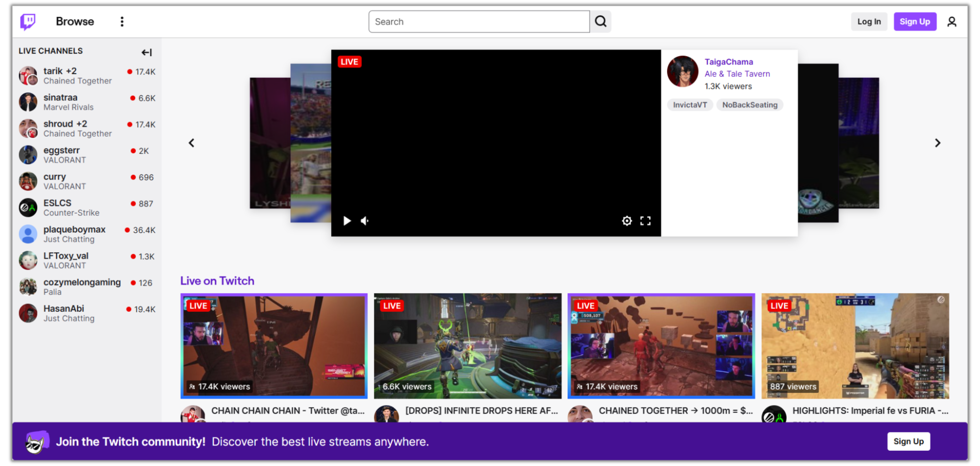980x466 pixels.
Task: Open the INFINITE DROPS stream thumbnail
Action: point(468,346)
